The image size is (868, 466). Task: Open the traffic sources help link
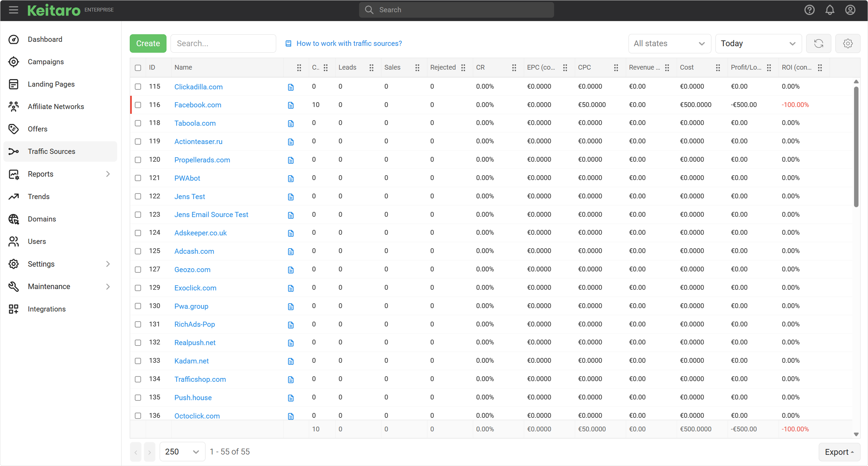coord(349,43)
